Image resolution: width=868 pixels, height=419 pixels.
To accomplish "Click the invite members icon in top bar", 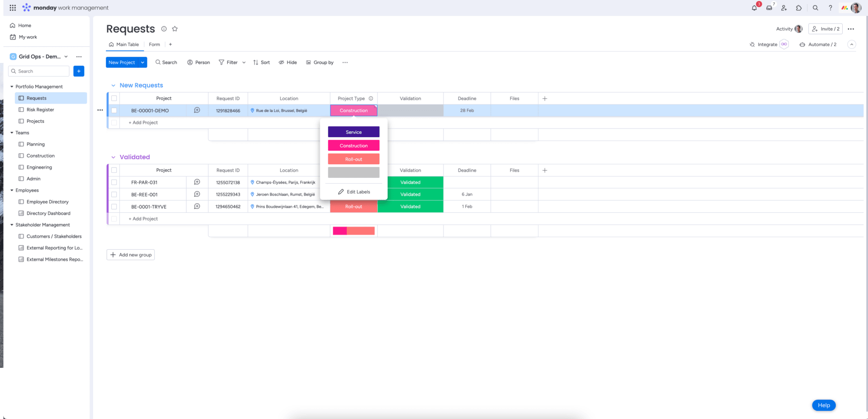I will tap(784, 8).
